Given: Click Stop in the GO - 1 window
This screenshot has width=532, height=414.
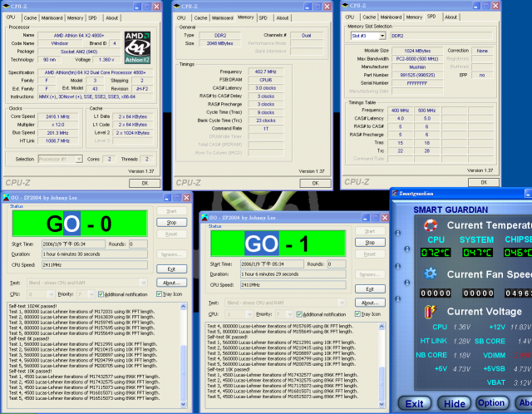Looking at the screenshot, I should coord(370,242).
